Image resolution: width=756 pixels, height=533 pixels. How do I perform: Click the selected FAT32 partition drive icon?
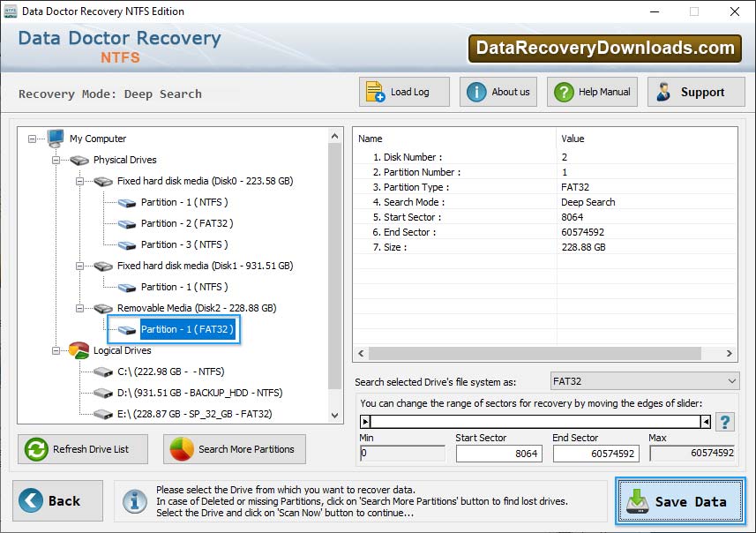click(x=127, y=330)
